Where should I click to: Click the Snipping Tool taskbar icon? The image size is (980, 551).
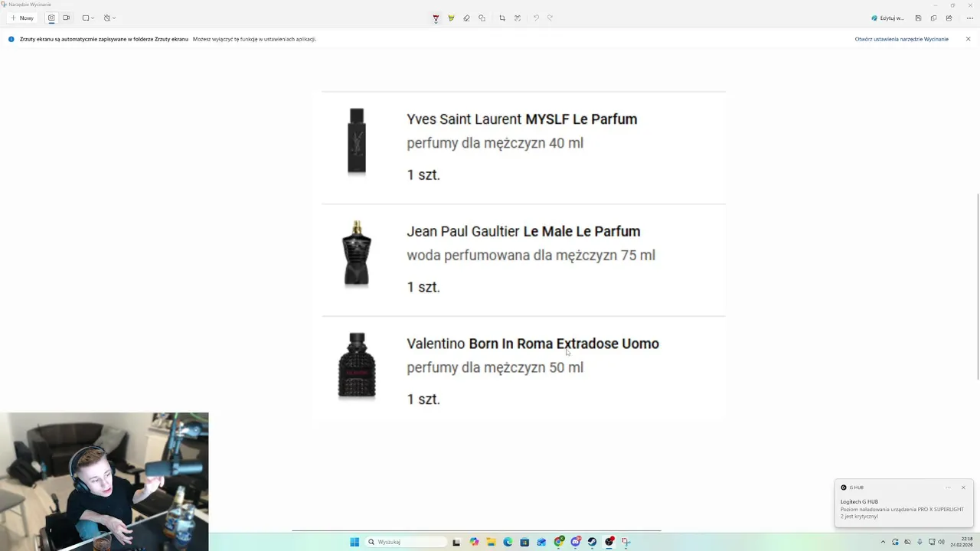626,542
